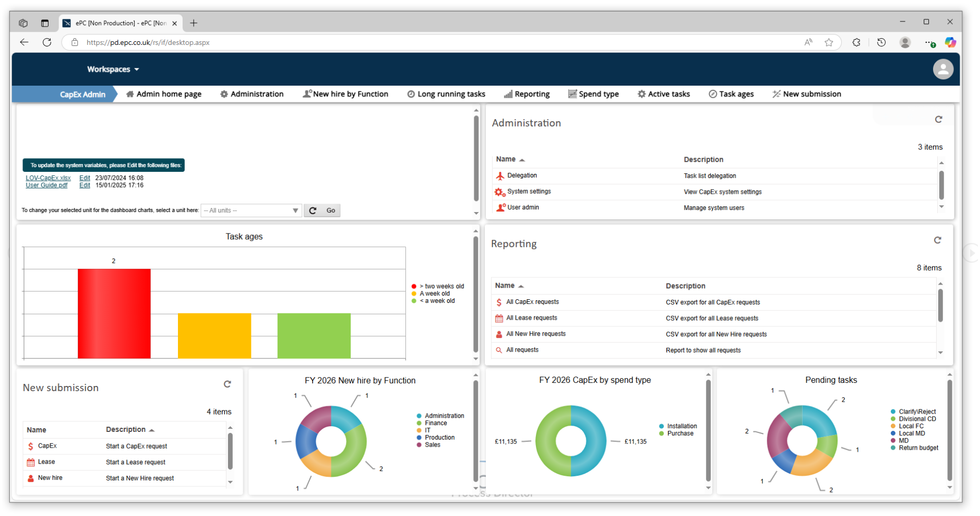980x516 pixels.
Task: Refresh the Reporting panel
Action: point(937,240)
